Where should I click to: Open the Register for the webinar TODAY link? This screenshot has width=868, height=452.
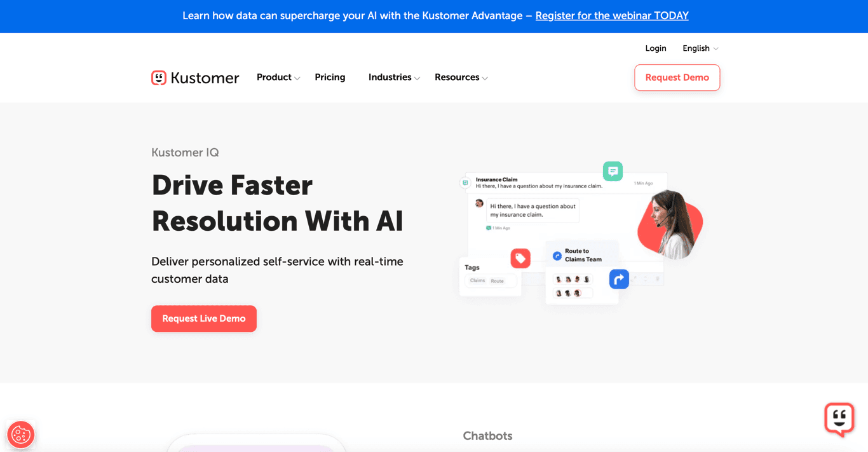point(611,15)
